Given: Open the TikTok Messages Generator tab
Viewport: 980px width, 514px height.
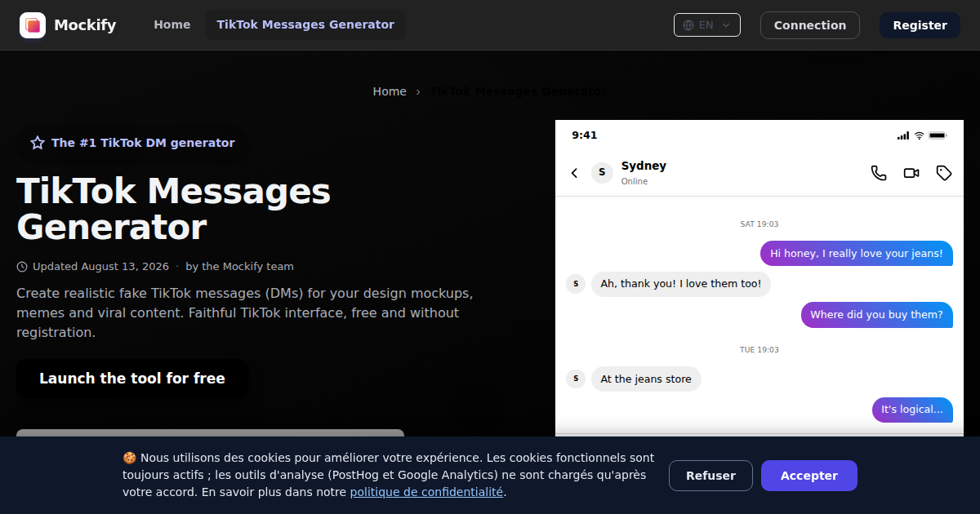Looking at the screenshot, I should pos(305,24).
